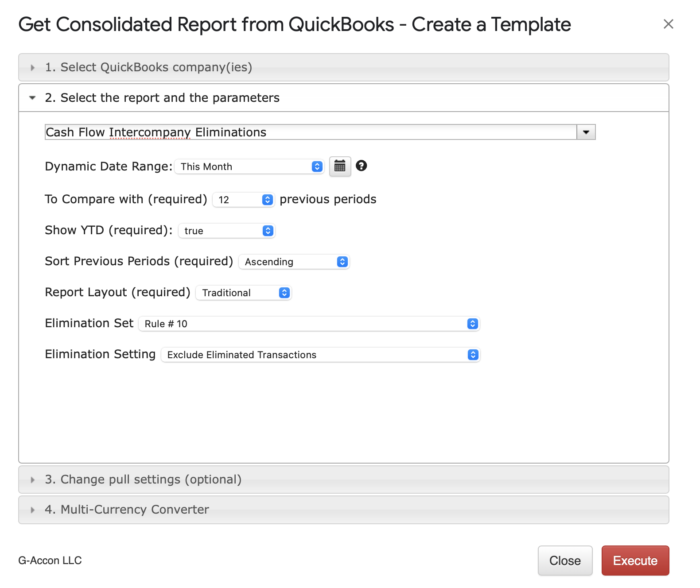The height and width of the screenshot is (588, 700).
Task: Click the Elimination Set label
Action: [x=89, y=323]
